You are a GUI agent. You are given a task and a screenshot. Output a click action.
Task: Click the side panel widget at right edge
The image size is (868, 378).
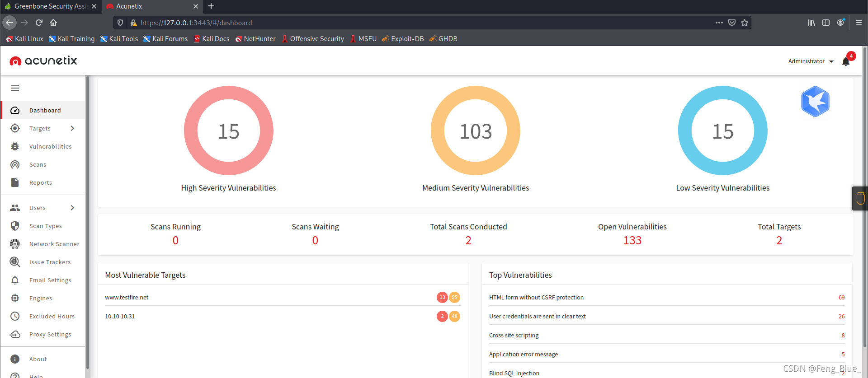tap(860, 198)
